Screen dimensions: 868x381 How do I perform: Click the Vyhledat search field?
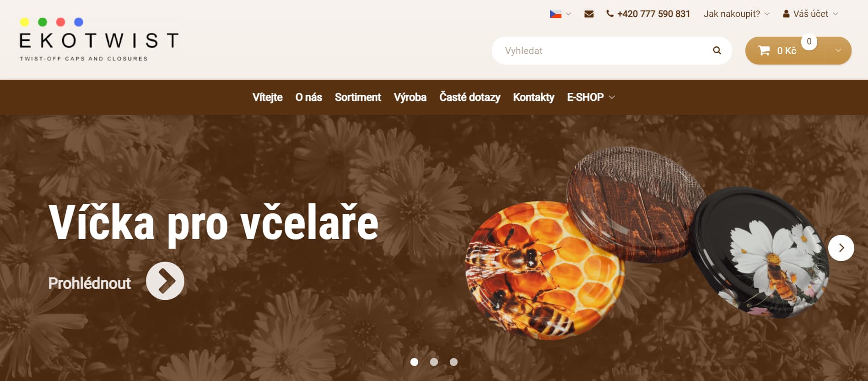click(x=604, y=50)
